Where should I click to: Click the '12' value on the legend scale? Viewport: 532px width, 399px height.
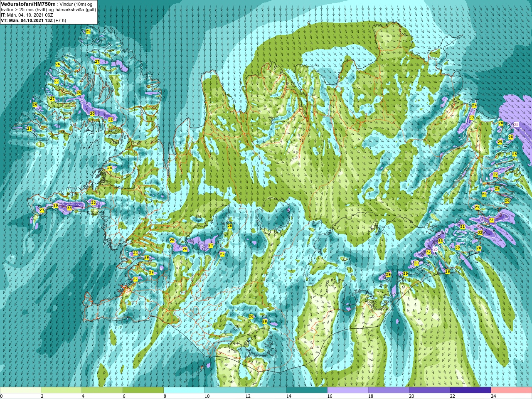pos(248,396)
